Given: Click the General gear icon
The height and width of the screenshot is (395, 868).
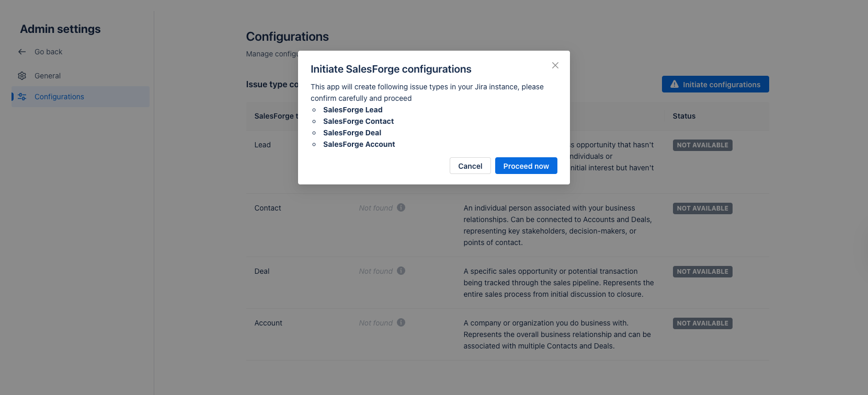Looking at the screenshot, I should 22,76.
